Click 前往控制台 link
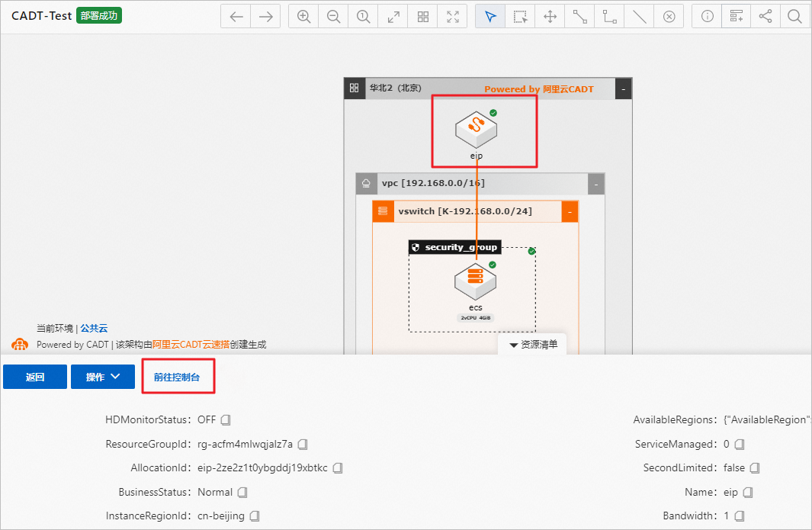 click(177, 377)
